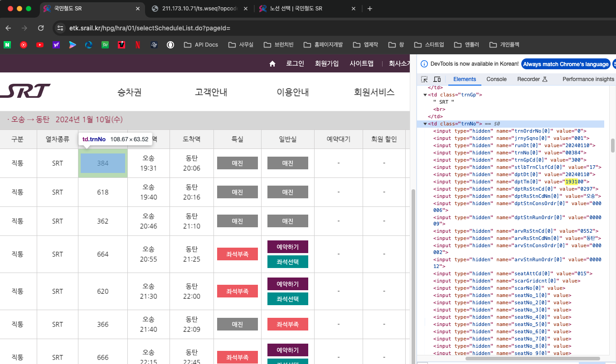Open the 스타트업 bookmark folder

pyautogui.click(x=429, y=45)
